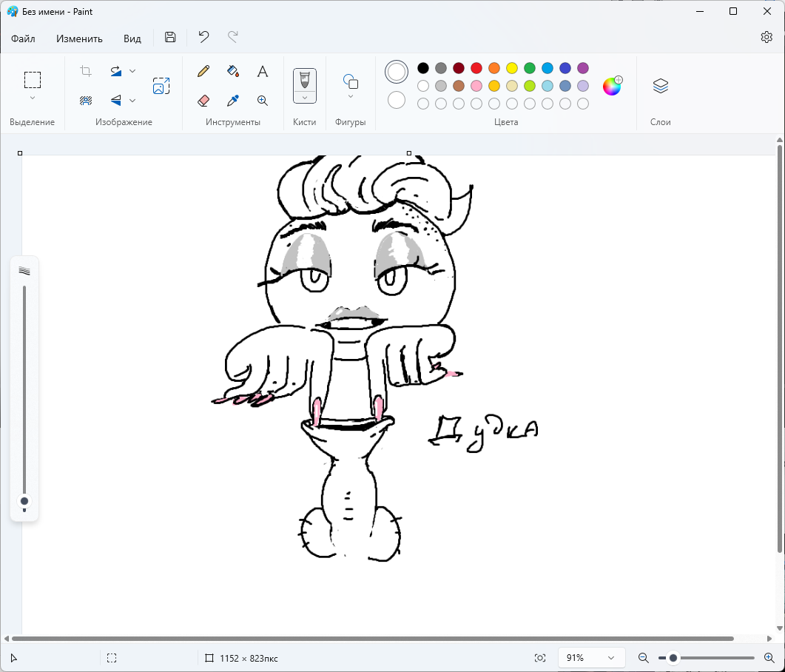The width and height of the screenshot is (785, 672).
Task: Select the Fill bucket tool
Action: point(233,71)
